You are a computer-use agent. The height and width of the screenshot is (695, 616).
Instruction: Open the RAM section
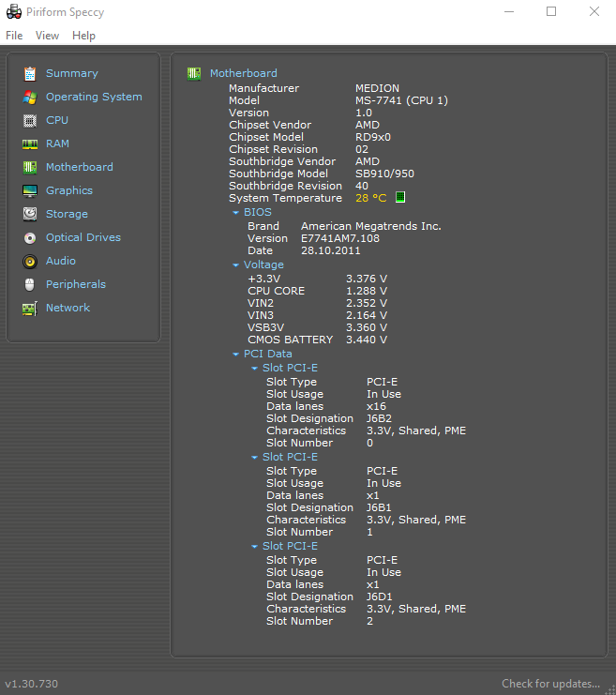(x=57, y=144)
